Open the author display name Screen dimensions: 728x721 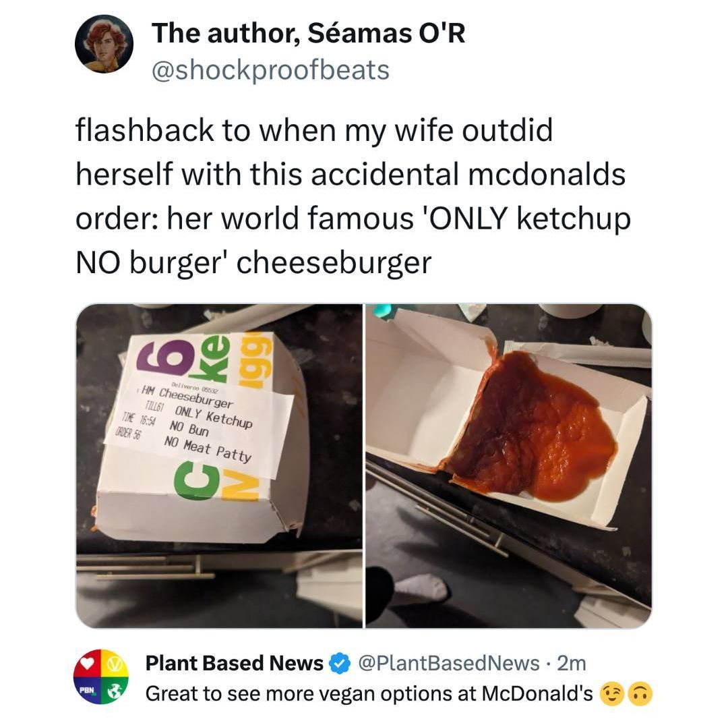coord(308,33)
